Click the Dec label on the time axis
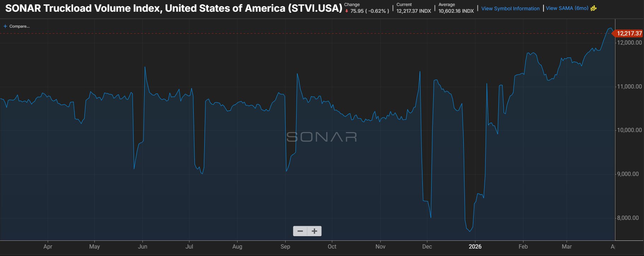644x256 pixels. pyautogui.click(x=427, y=246)
